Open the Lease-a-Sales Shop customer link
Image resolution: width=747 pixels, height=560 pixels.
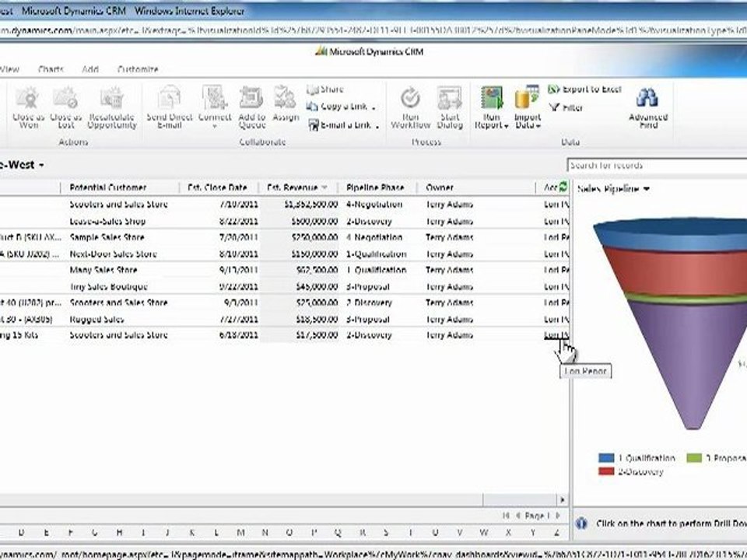pyautogui.click(x=107, y=222)
